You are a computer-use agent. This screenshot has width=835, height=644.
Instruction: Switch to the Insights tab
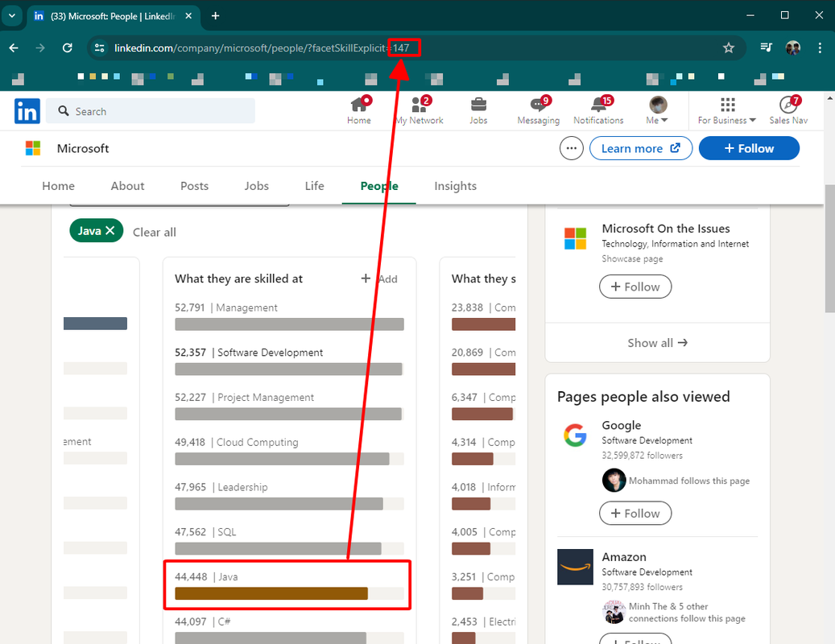(455, 186)
